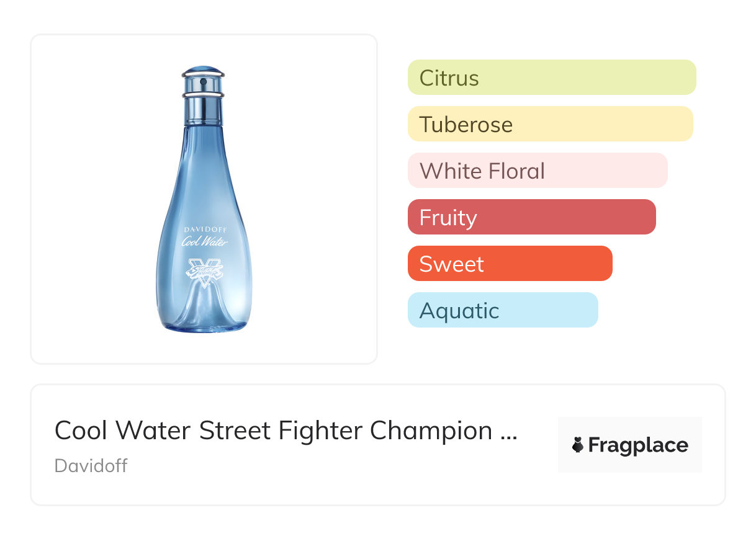Click the light blue Aquatic accord bar
The width and height of the screenshot is (756, 536).
(x=502, y=310)
